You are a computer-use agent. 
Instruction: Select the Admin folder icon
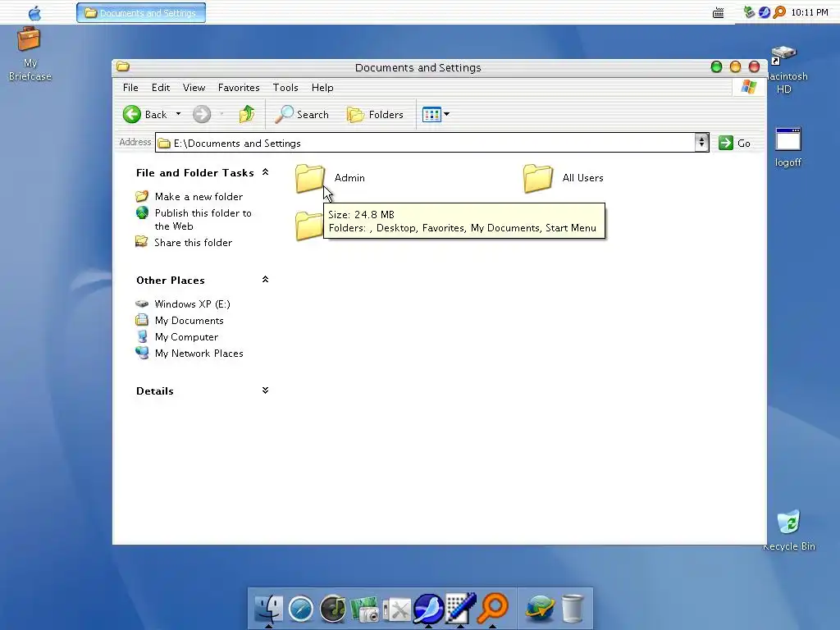click(309, 178)
